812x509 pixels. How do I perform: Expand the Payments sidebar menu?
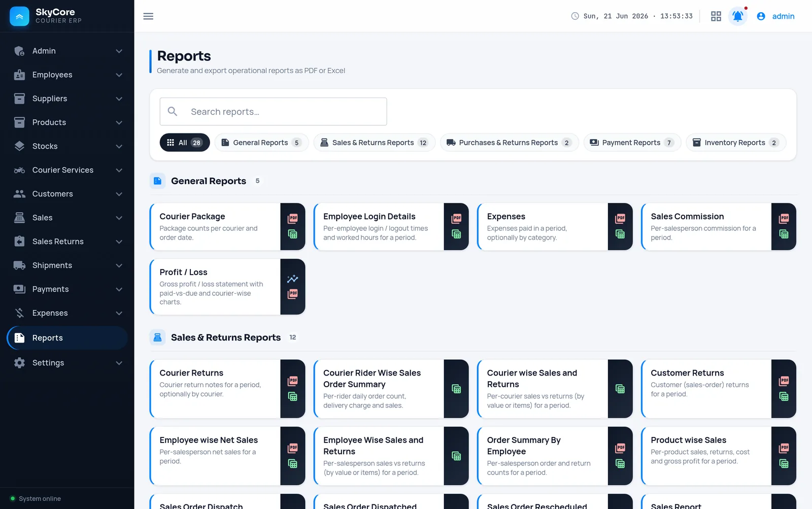tap(67, 289)
